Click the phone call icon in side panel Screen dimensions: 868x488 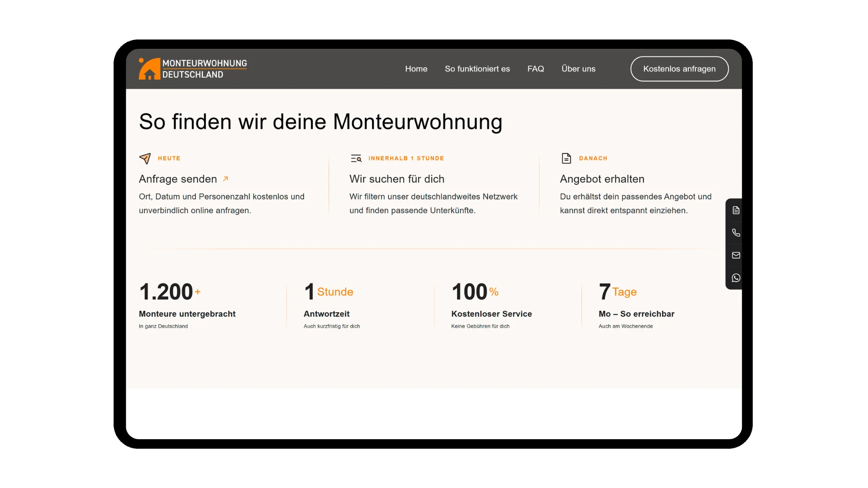(x=736, y=233)
